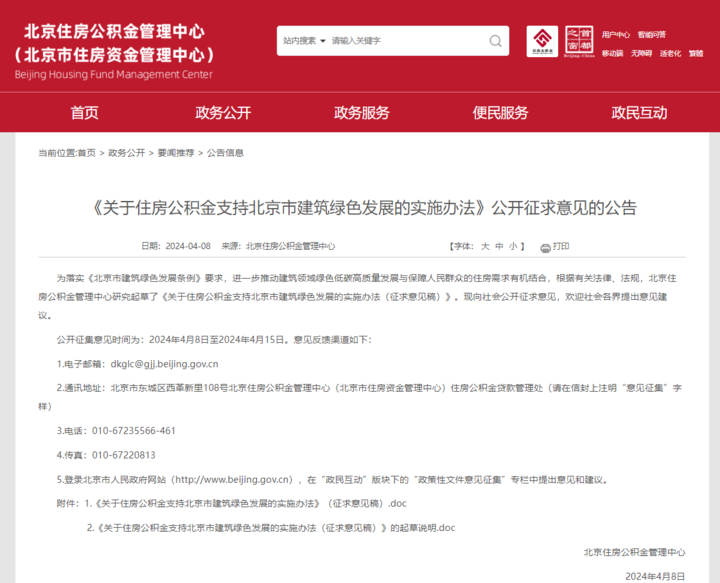Open the 用户中心 link
The image size is (720, 583).
click(x=616, y=34)
